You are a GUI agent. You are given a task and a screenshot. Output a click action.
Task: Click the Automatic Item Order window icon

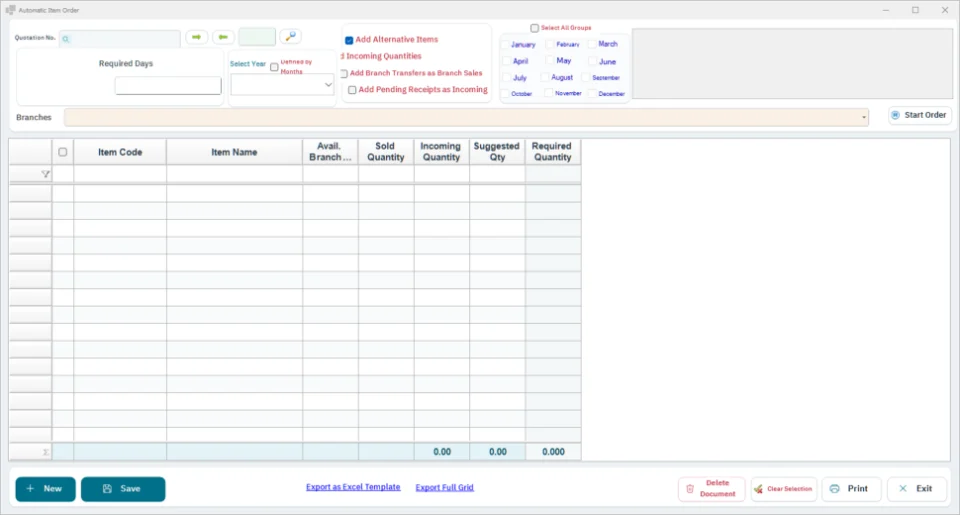pyautogui.click(x=10, y=10)
